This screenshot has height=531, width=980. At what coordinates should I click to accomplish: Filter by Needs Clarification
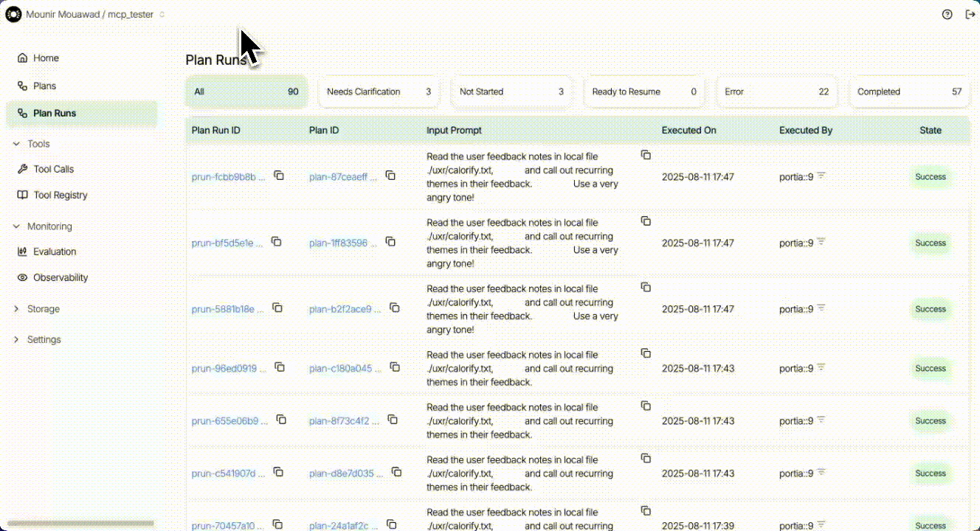coord(379,91)
